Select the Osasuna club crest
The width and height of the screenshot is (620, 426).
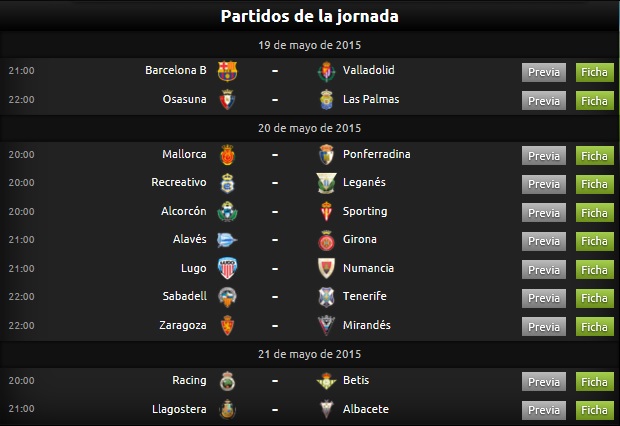coord(227,100)
